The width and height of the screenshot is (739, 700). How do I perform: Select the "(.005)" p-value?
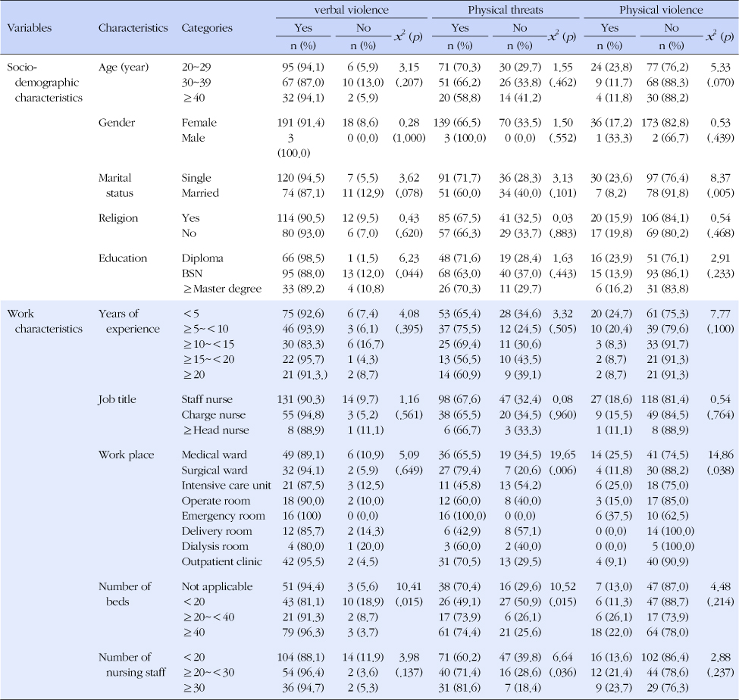coord(721,193)
